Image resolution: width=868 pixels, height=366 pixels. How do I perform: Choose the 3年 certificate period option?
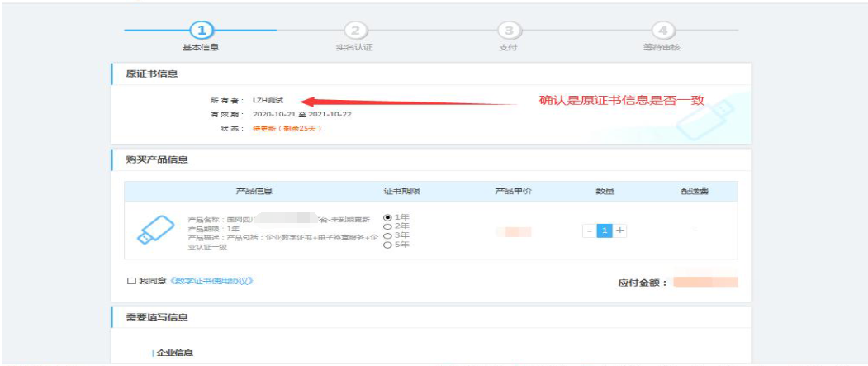(388, 235)
